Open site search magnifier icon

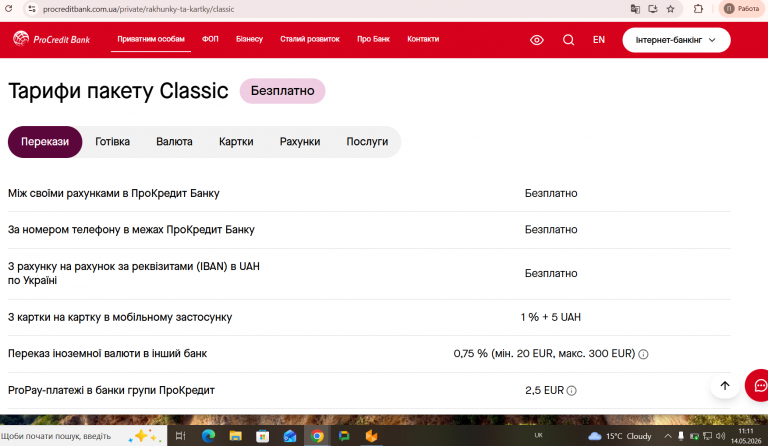click(x=568, y=40)
